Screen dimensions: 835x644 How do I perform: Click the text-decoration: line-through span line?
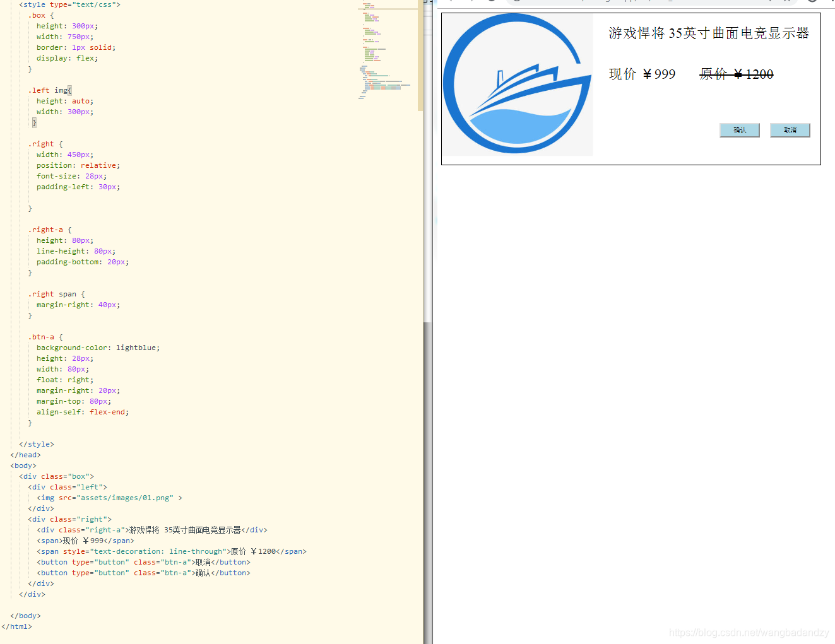[x=172, y=551]
